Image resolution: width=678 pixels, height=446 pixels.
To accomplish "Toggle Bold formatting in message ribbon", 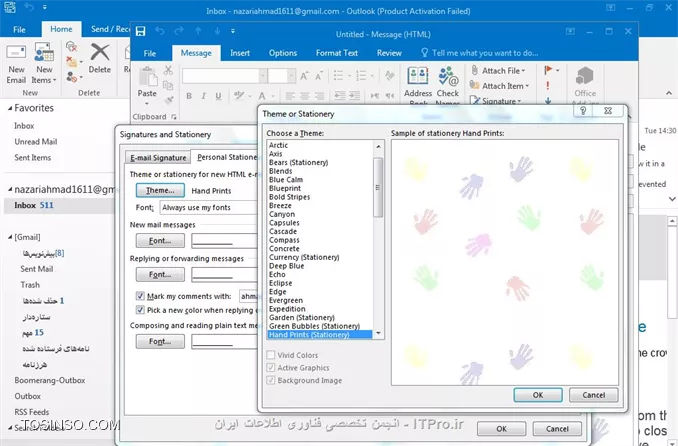I will click(189, 96).
